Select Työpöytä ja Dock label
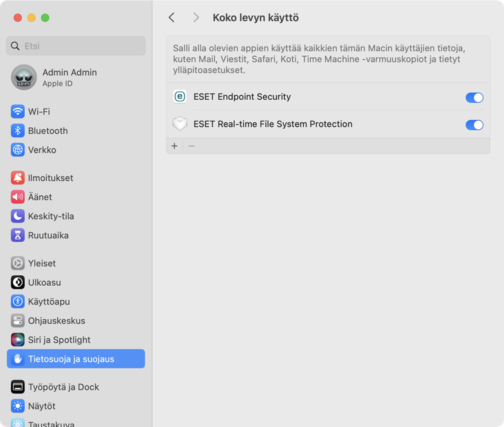504x427 pixels. coord(63,387)
